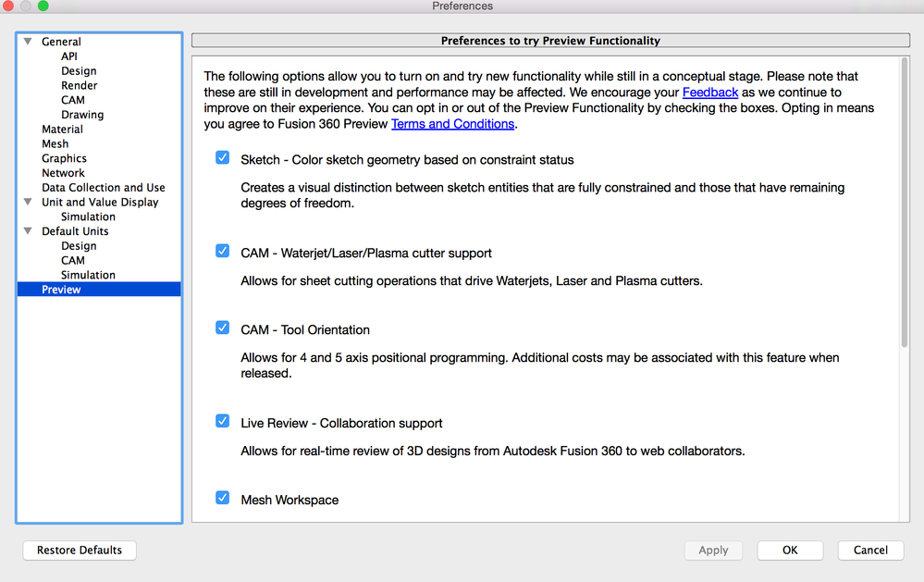Uncheck Sketch color geometry constraint status checkbox
The height and width of the screenshot is (582, 924).
(222, 157)
